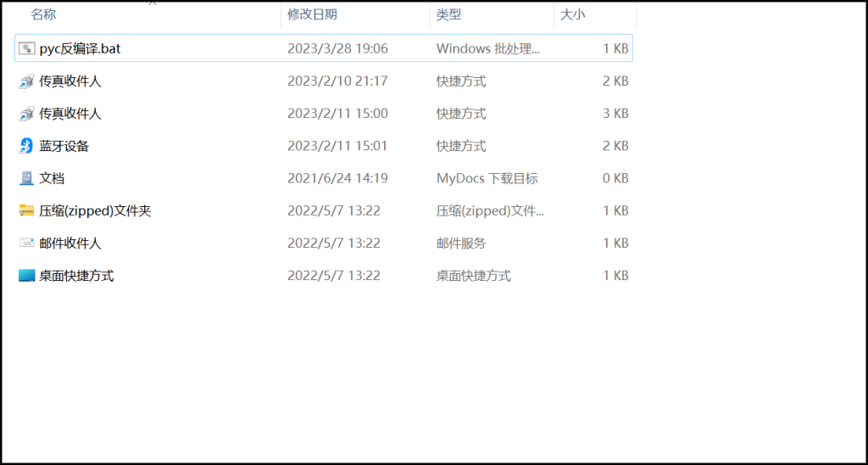Select the Bluetooth icon beside 蓝牙设备
Viewport: 868px width, 465px height.
coord(27,146)
